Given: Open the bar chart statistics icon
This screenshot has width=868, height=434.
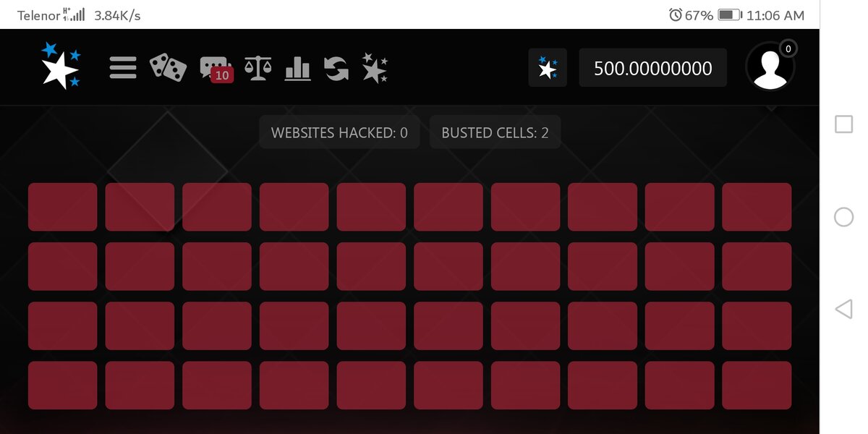Looking at the screenshot, I should (297, 68).
